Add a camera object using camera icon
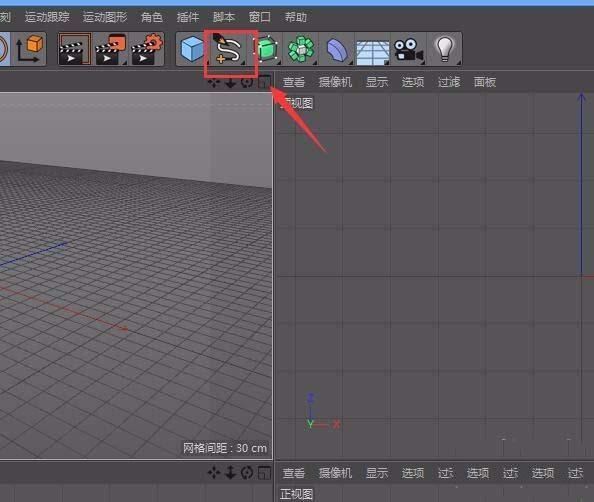Viewport: 594px width, 502px height. [x=408, y=50]
